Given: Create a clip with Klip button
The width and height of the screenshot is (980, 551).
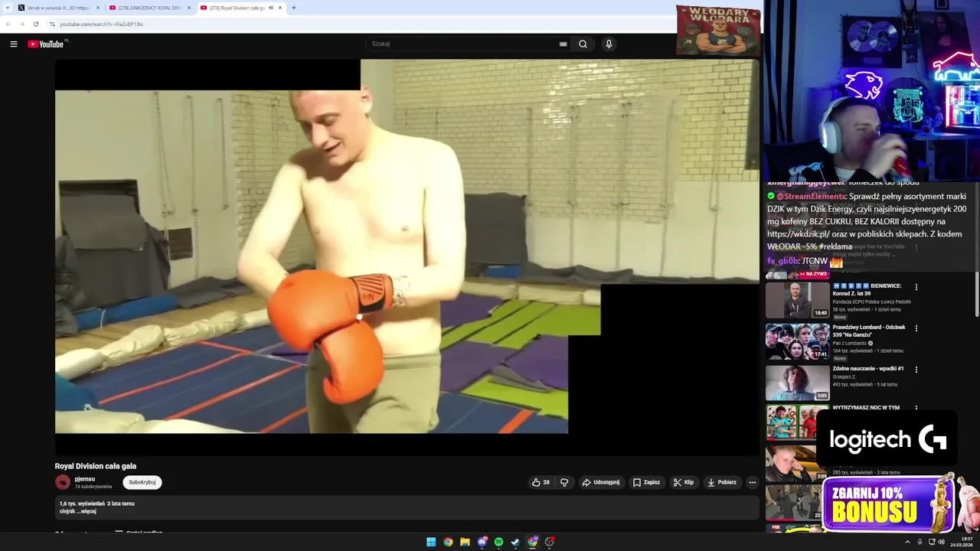Looking at the screenshot, I should 683,482.
